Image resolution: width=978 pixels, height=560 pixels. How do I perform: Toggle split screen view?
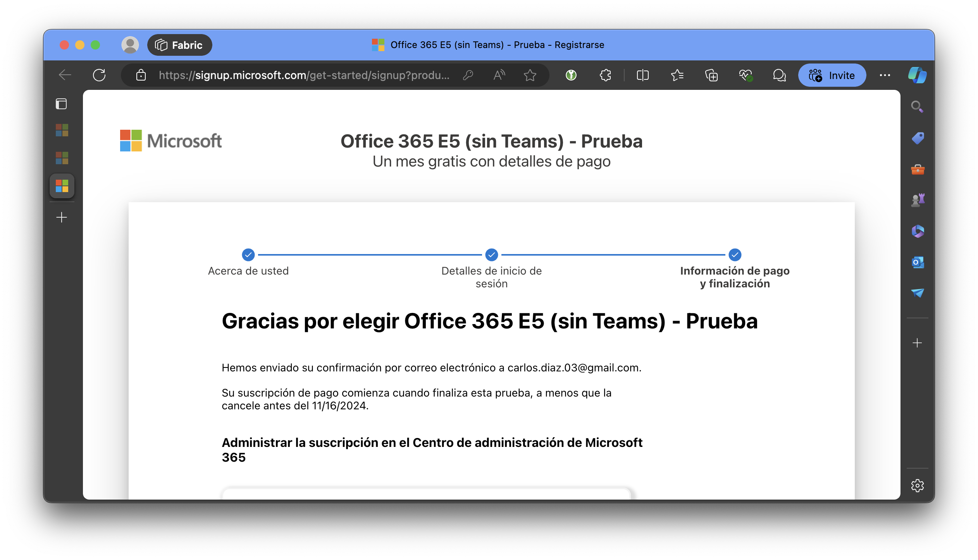tap(642, 75)
